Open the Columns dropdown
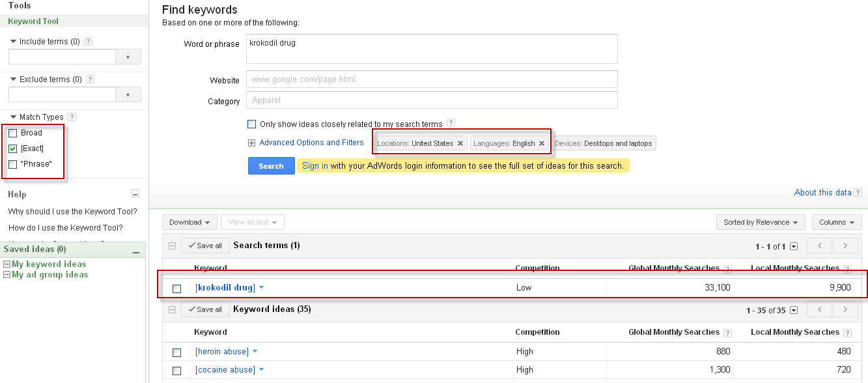868x383 pixels. (836, 222)
